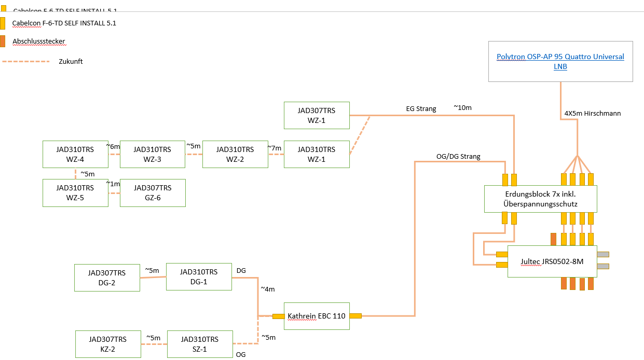The width and height of the screenshot is (644, 360).
Task: Select the JAD307TRS WZ-1 box
Action: (317, 115)
